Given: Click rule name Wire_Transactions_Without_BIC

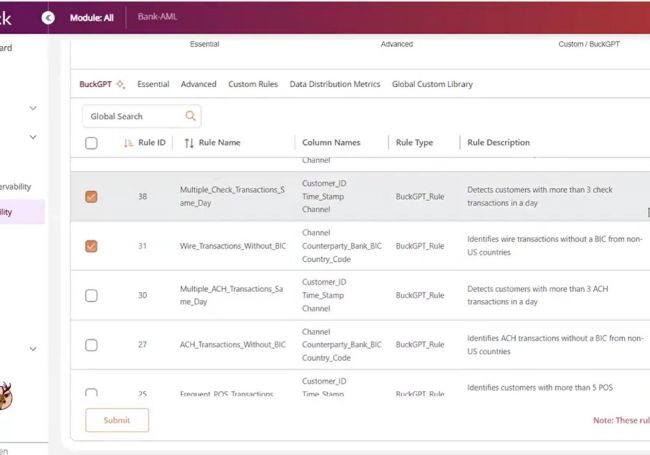Looking at the screenshot, I should (x=233, y=246).
